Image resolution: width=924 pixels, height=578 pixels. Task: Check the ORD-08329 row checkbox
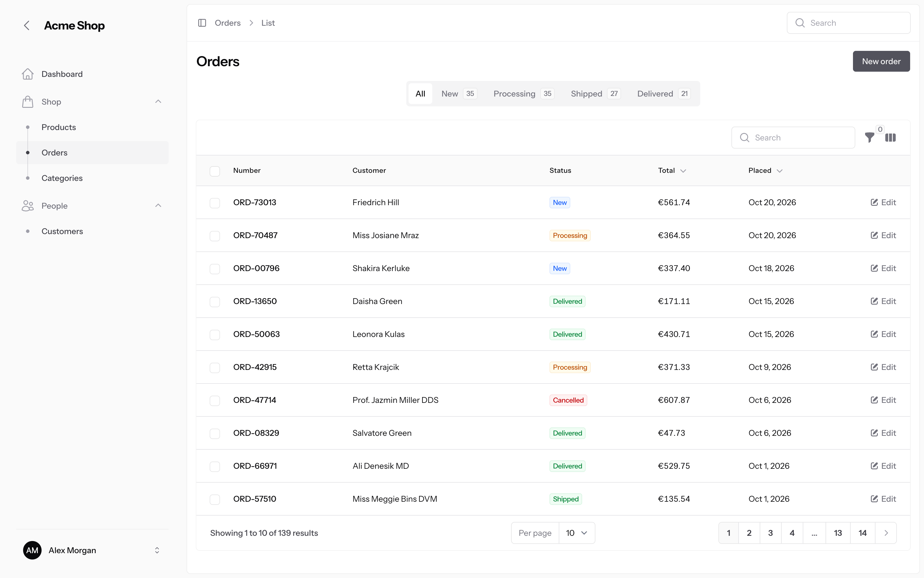pos(215,433)
